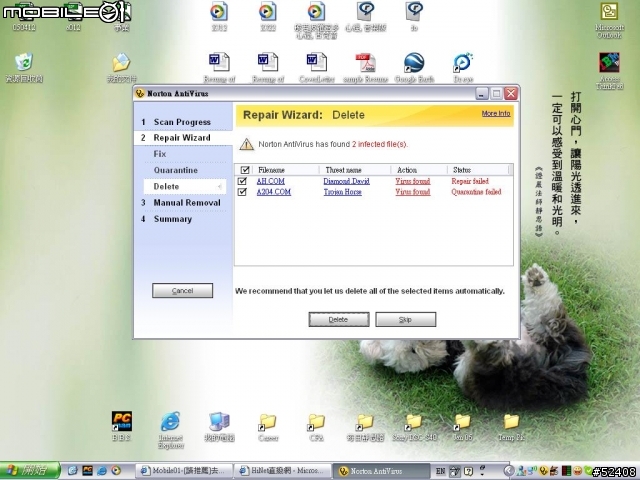Viewport: 640px width, 480px height.
Task: Open the AH.COM filename link
Action: pos(271,181)
